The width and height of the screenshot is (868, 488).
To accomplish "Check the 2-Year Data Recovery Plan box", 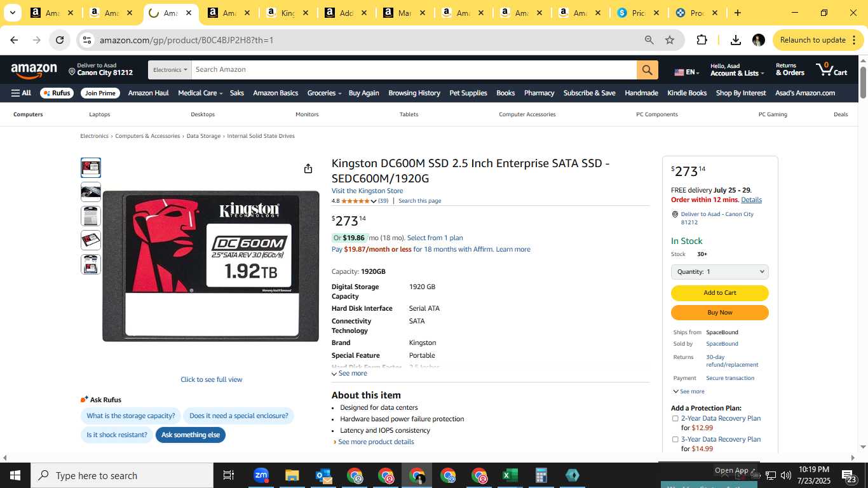I will (675, 419).
